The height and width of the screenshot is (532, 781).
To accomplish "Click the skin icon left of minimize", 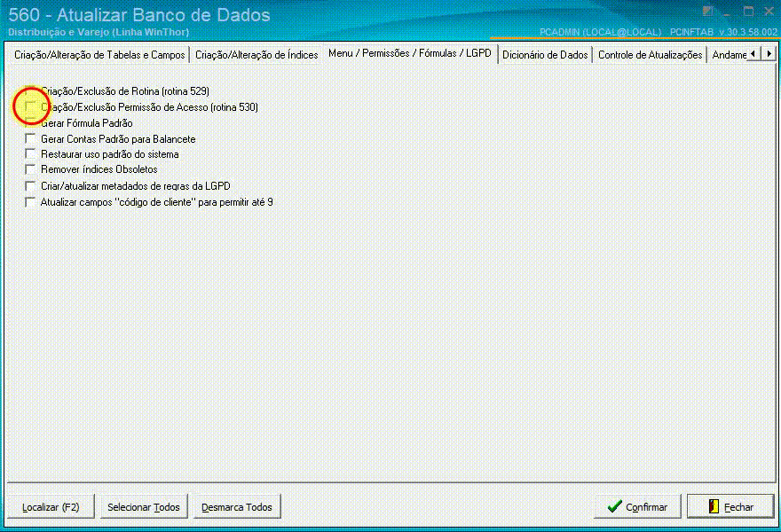I will click(708, 12).
